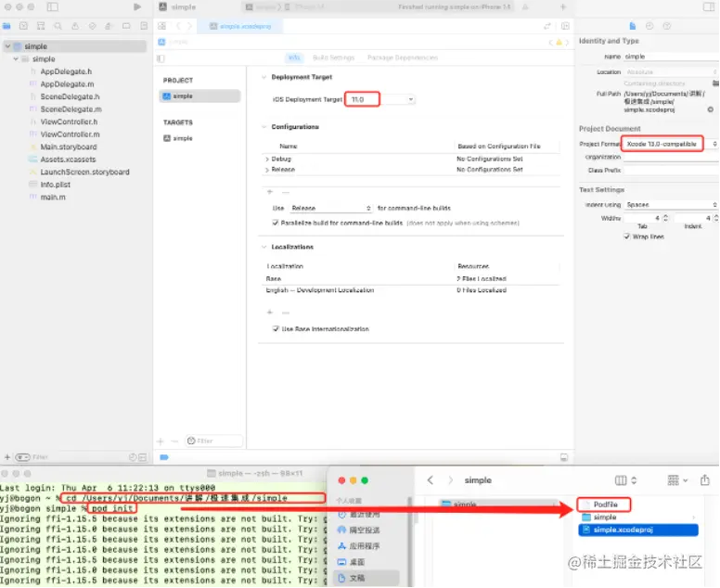The image size is (720, 588).
Task: Toggle Parallelize build for command-line builds checkbox
Action: point(276,223)
